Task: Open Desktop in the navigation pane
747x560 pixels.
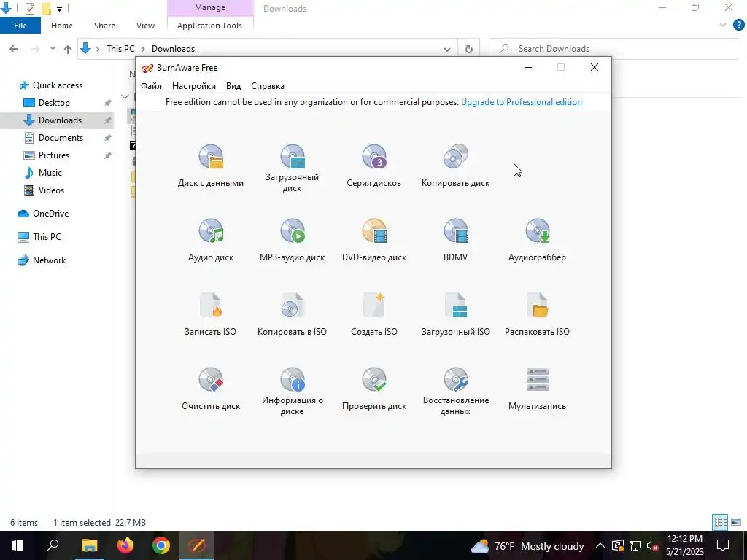Action: [54, 103]
